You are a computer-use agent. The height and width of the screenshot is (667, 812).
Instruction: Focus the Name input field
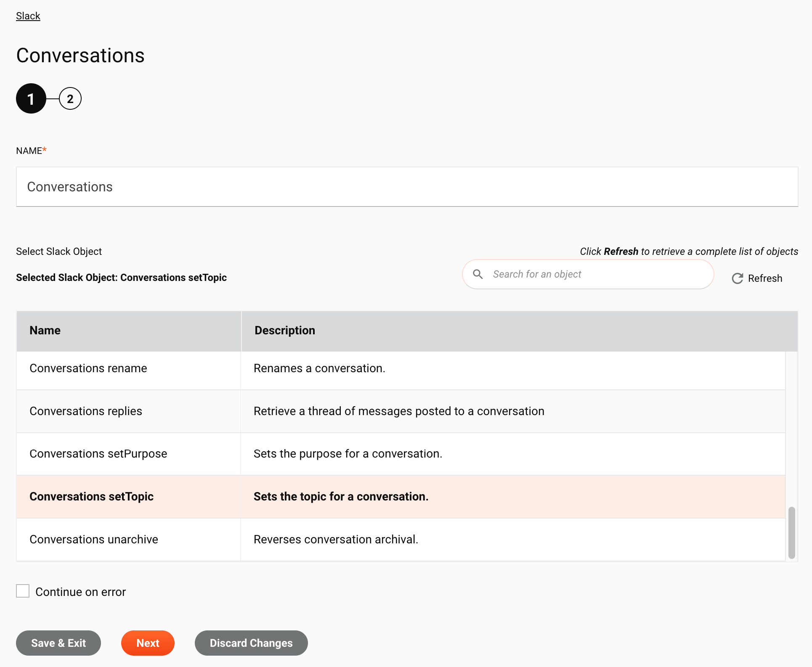coord(407,187)
